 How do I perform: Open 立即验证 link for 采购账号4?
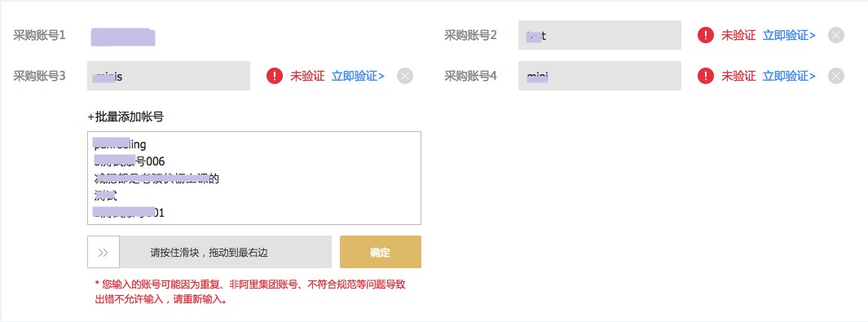click(x=789, y=76)
